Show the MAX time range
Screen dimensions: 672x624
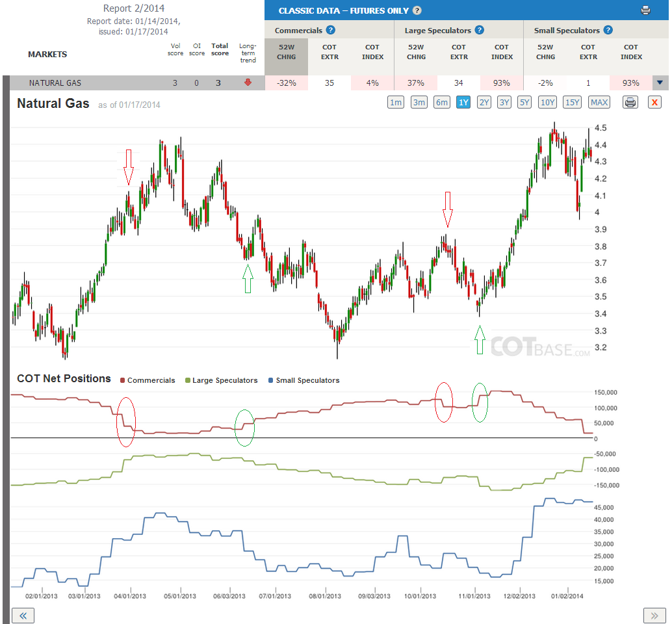pyautogui.click(x=599, y=103)
